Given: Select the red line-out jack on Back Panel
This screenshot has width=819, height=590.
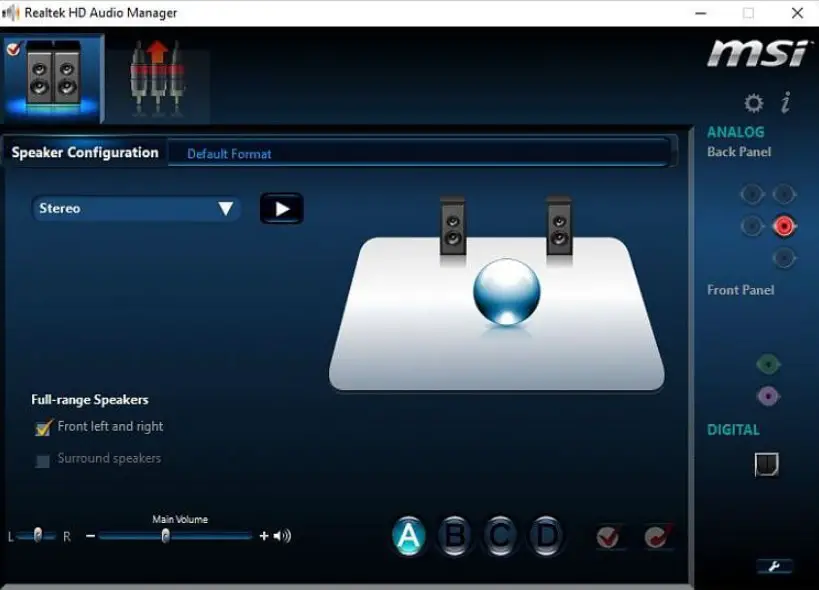Looking at the screenshot, I should click(x=782, y=226).
